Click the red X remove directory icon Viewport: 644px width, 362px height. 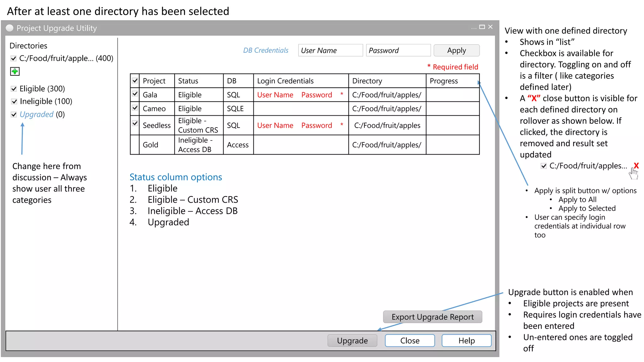636,166
